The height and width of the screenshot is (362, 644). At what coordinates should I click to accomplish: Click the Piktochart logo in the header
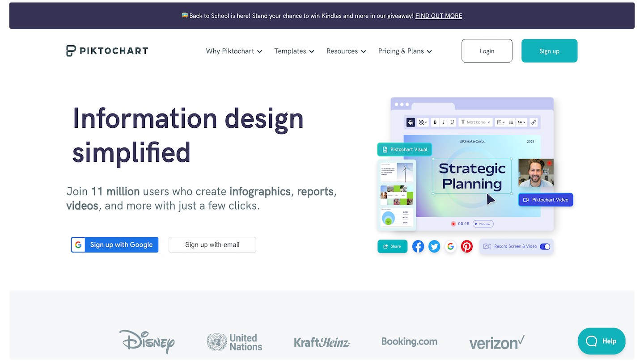[107, 51]
